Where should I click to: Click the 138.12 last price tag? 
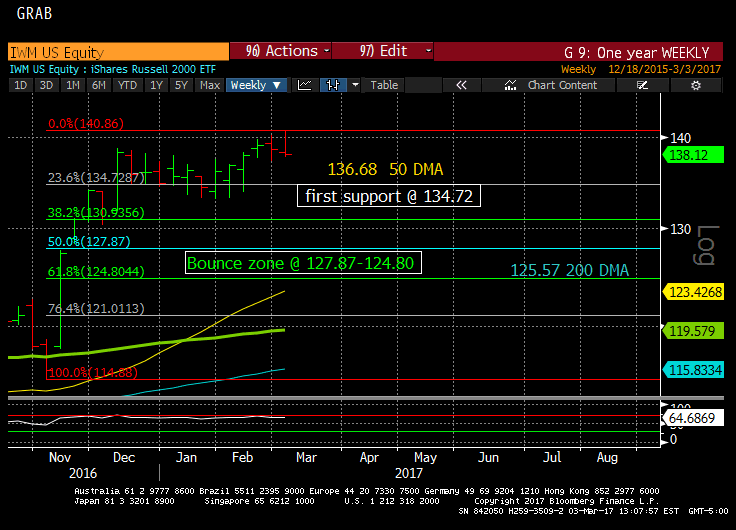(x=693, y=155)
